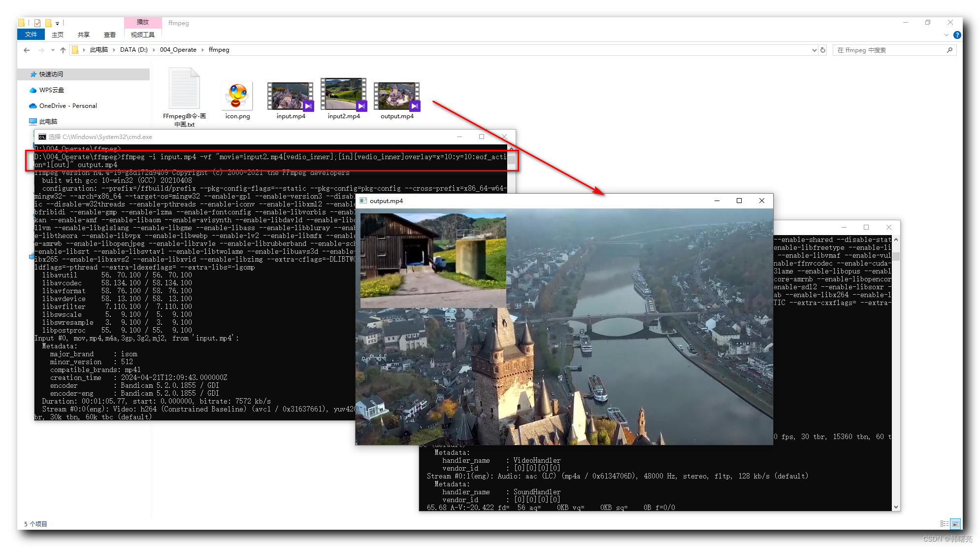Open the quick access toolbar customize dropdown
The image size is (980, 547).
pyautogui.click(x=57, y=23)
